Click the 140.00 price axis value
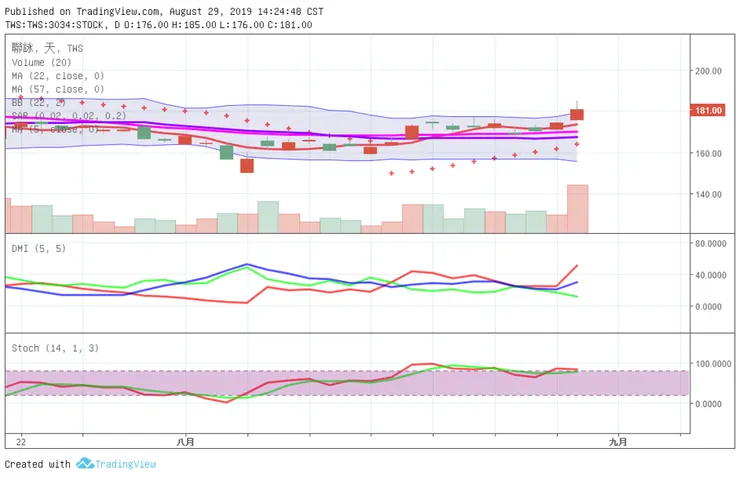Screen dimensions: 740x477 pyautogui.click(x=708, y=194)
